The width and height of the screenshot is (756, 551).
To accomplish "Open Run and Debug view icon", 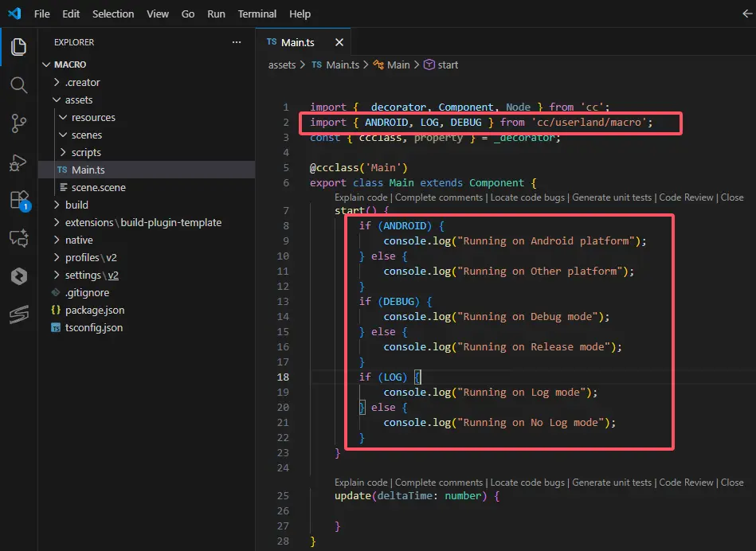I will pyautogui.click(x=18, y=162).
